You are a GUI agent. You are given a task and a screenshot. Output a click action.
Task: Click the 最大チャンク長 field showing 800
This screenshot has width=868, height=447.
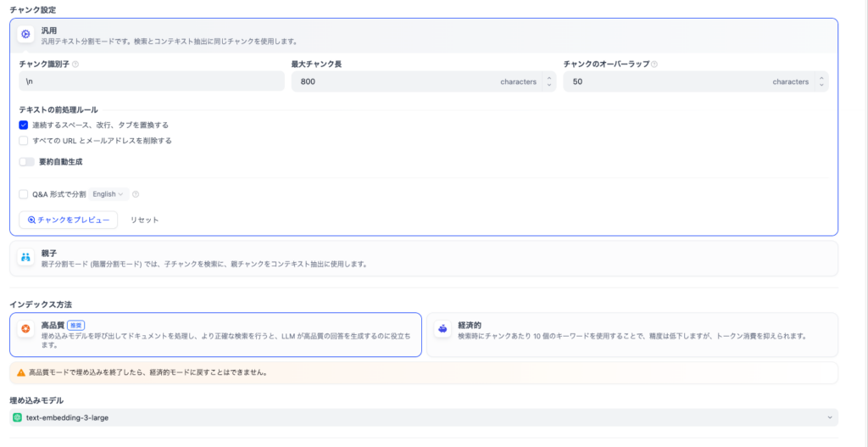pos(424,81)
